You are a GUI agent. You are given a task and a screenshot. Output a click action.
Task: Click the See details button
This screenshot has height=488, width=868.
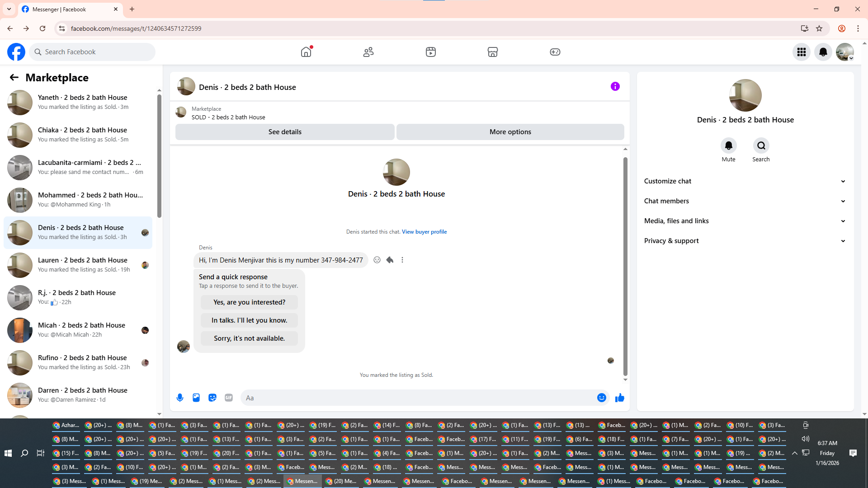pos(285,132)
